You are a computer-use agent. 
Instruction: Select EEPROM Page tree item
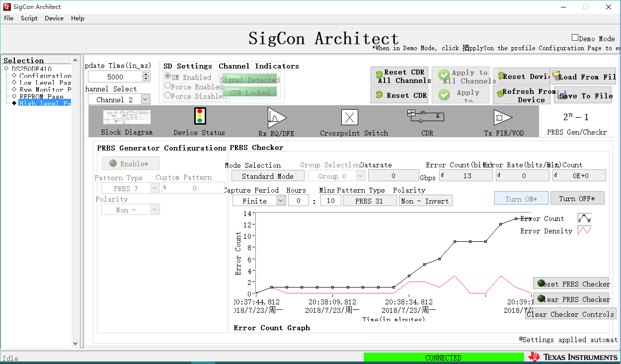[x=41, y=97]
